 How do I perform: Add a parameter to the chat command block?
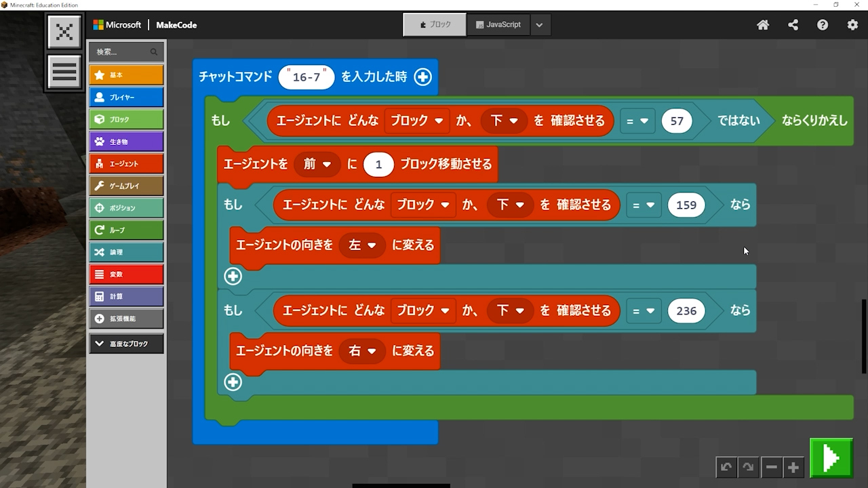pyautogui.click(x=422, y=77)
